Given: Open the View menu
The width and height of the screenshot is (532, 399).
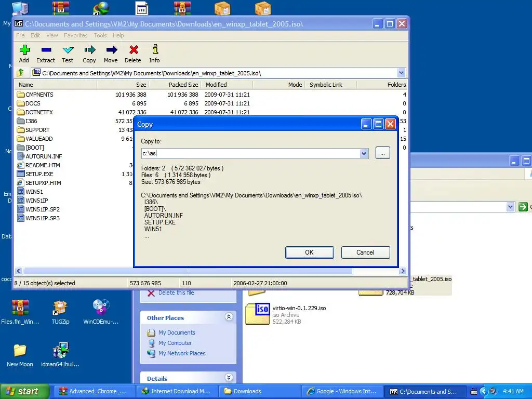Looking at the screenshot, I should coord(52,35).
